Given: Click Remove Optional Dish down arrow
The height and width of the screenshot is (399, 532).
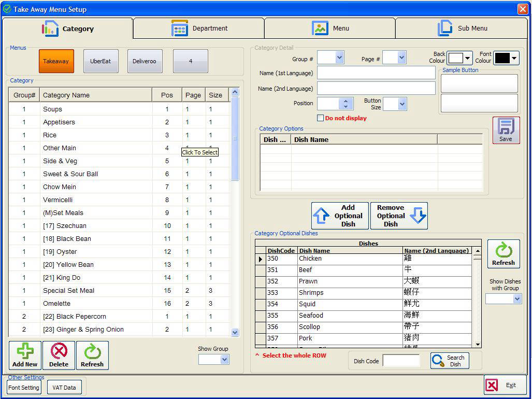Looking at the screenshot, I should click(417, 216).
